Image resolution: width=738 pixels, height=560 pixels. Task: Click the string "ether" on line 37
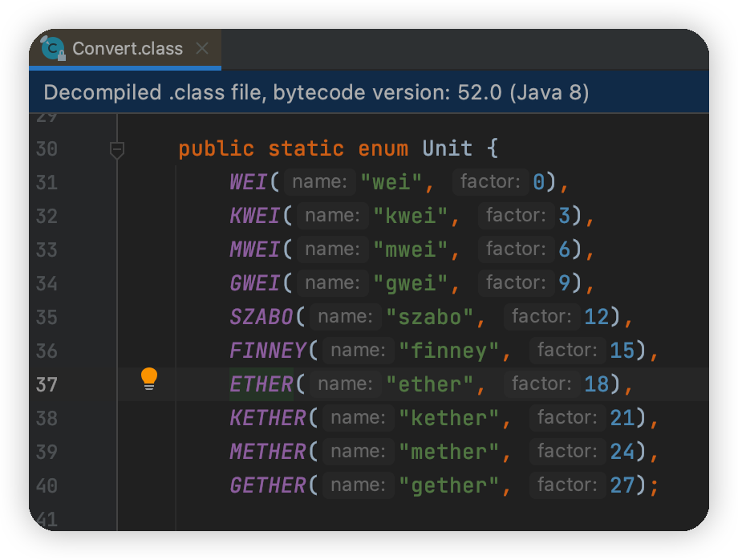430,384
